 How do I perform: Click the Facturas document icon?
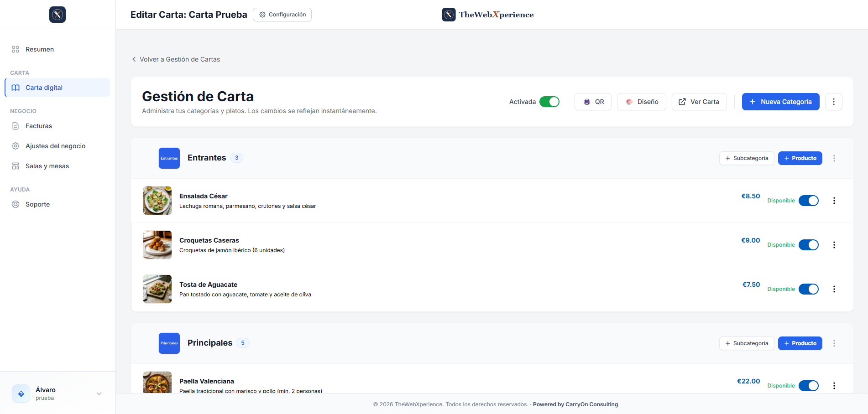[16, 126]
